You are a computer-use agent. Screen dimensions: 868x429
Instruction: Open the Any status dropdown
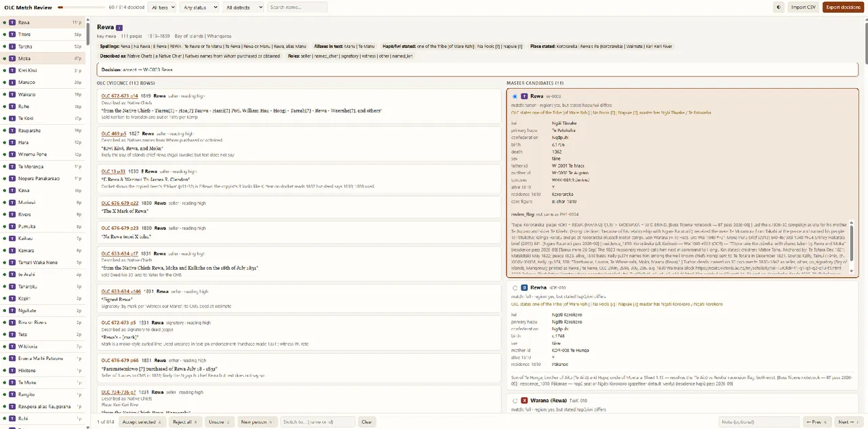[201, 7]
